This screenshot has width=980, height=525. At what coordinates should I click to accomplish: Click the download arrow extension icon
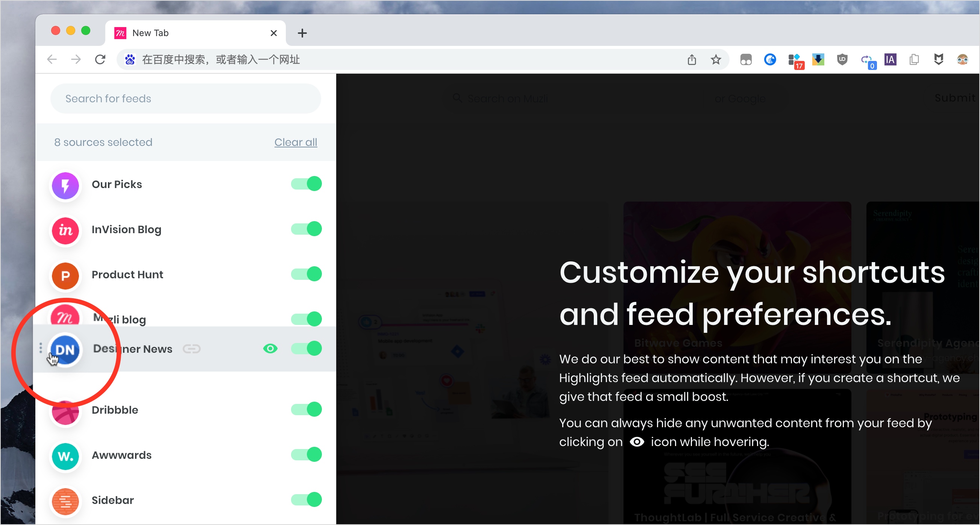[818, 60]
